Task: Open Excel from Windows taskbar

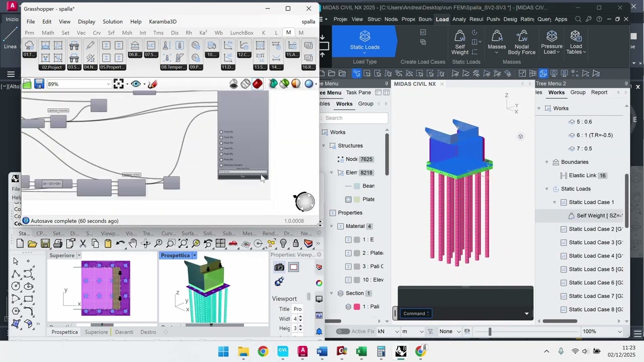Action: [x=361, y=351]
